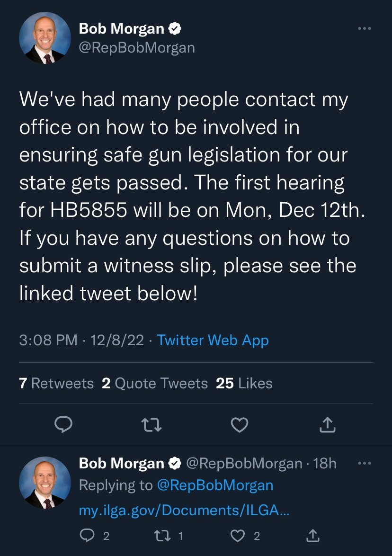Viewport: 392px width, 556px height.
Task: Reply to the main HB5855 tweet
Action: coord(63,424)
